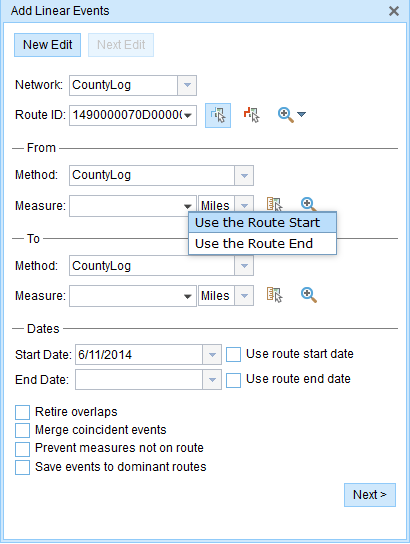Open the To Method dropdown
The image size is (410, 544).
click(244, 266)
